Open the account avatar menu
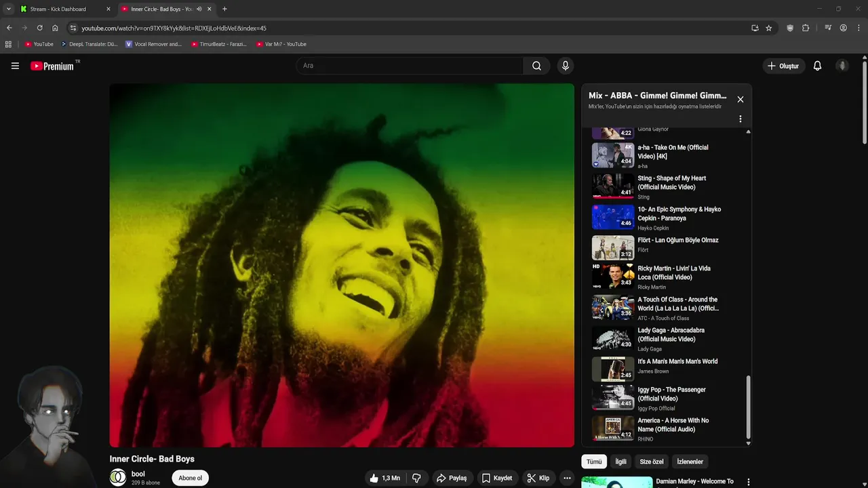The height and width of the screenshot is (488, 868). 842,66
